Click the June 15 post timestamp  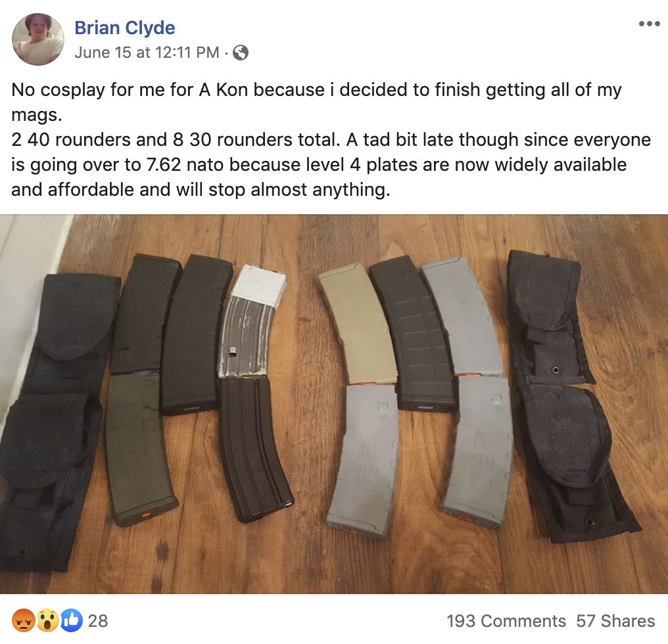pyautogui.click(x=147, y=53)
